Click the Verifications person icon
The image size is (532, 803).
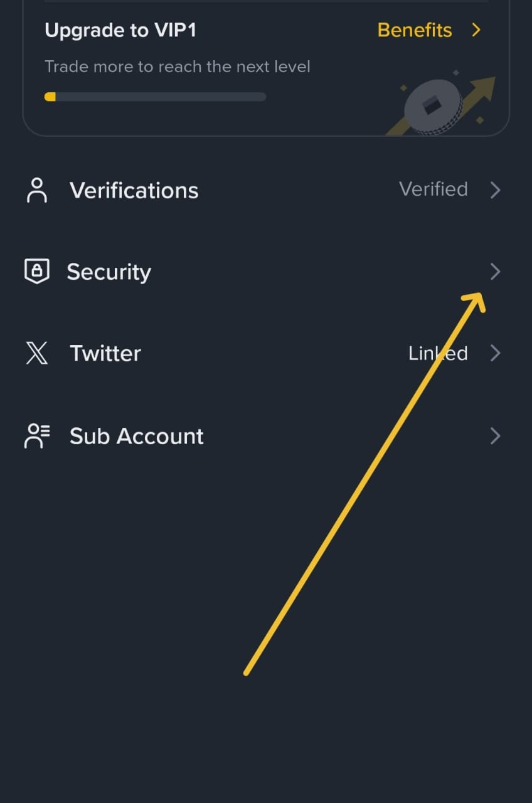click(37, 190)
